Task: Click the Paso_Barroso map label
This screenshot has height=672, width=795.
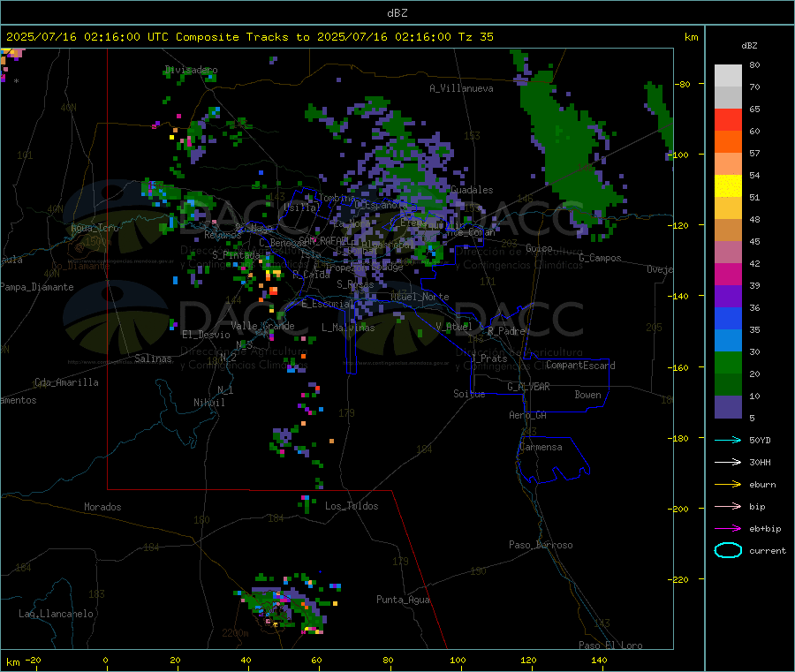Action: tap(541, 546)
